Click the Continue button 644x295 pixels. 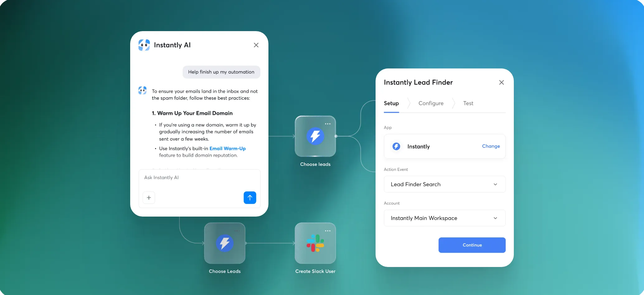click(x=472, y=245)
